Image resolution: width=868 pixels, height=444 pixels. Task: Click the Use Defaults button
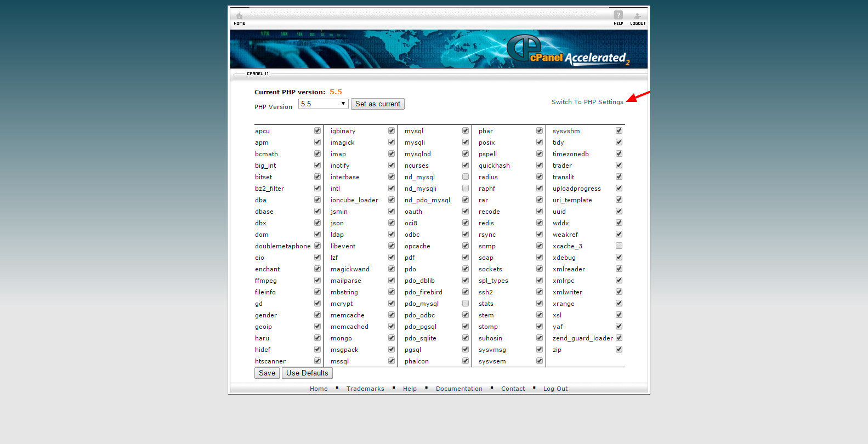[307, 373]
